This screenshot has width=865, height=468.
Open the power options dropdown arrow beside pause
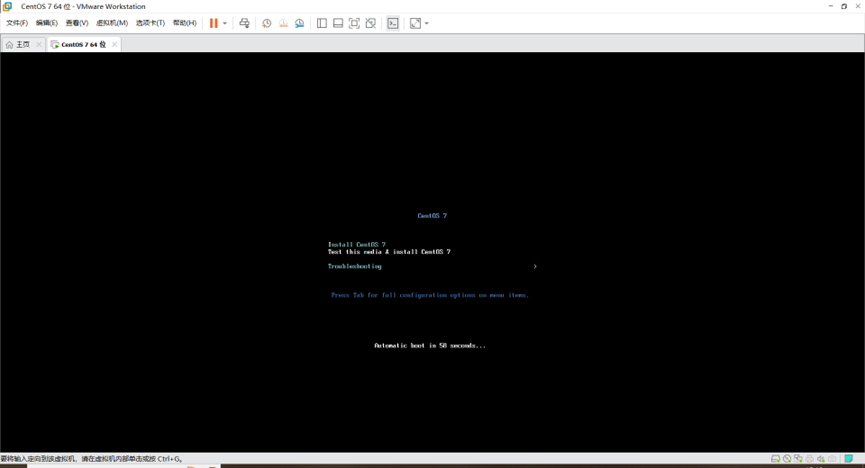pos(225,23)
